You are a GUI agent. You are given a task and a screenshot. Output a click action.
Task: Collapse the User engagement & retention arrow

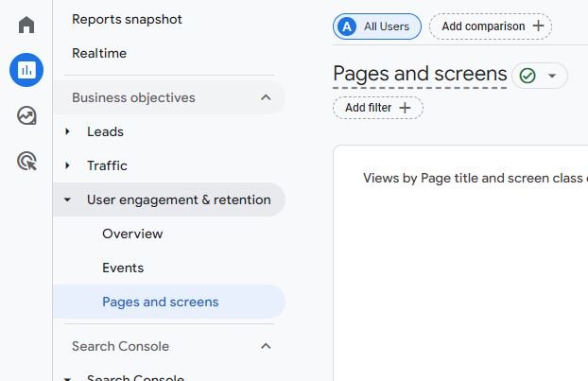(x=67, y=199)
